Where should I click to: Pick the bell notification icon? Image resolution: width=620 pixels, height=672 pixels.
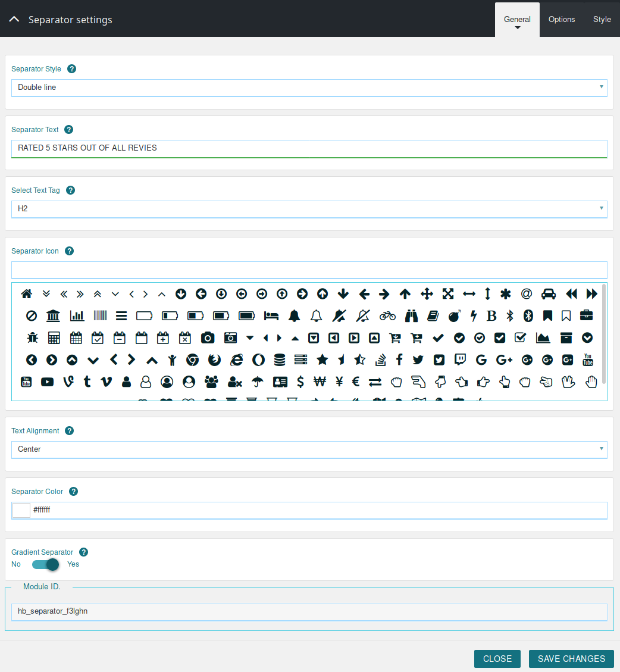pyautogui.click(x=294, y=315)
